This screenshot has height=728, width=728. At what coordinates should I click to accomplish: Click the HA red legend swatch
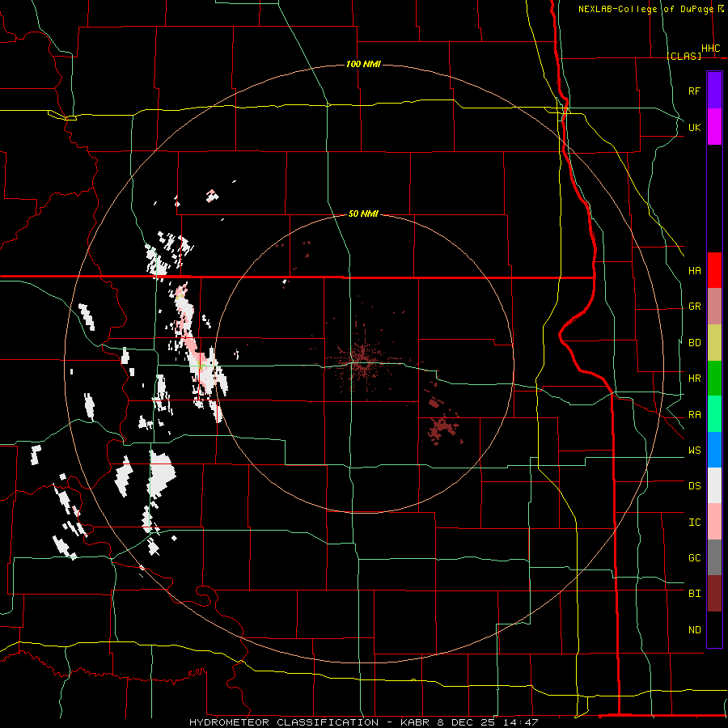point(714,270)
